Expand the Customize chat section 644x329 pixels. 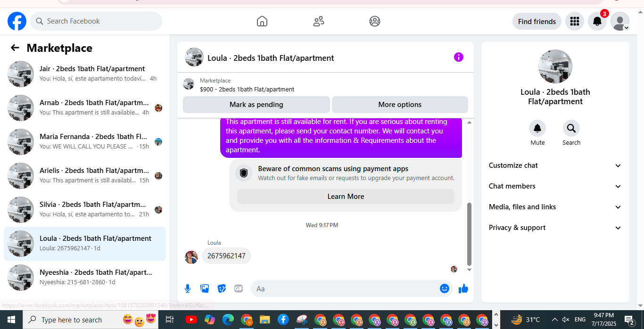555,165
